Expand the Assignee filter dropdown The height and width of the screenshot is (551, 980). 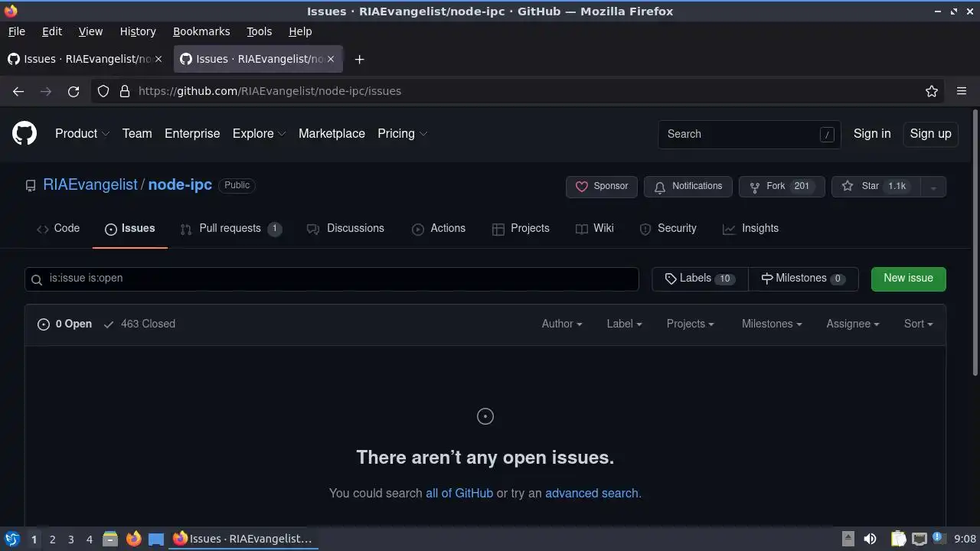pos(853,324)
